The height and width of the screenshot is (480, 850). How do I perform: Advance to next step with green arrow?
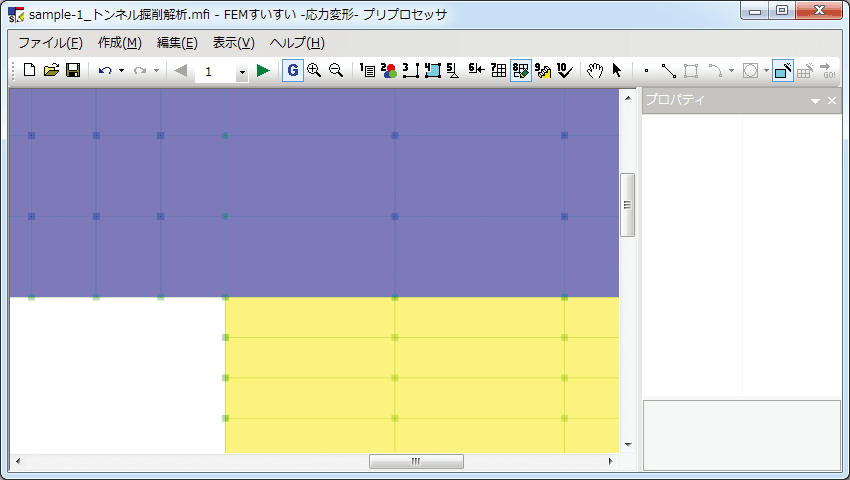coord(263,71)
